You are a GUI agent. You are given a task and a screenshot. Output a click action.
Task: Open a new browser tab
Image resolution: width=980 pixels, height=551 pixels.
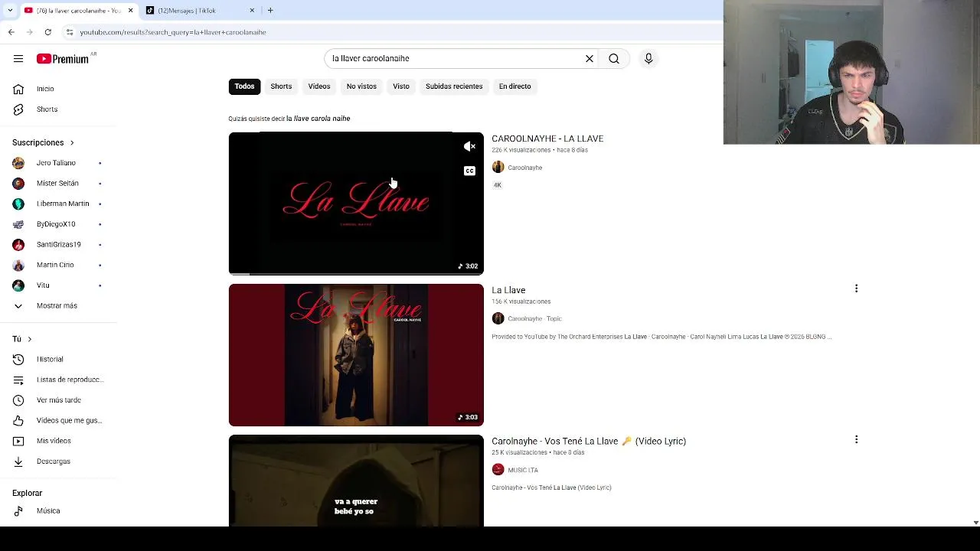click(x=270, y=11)
